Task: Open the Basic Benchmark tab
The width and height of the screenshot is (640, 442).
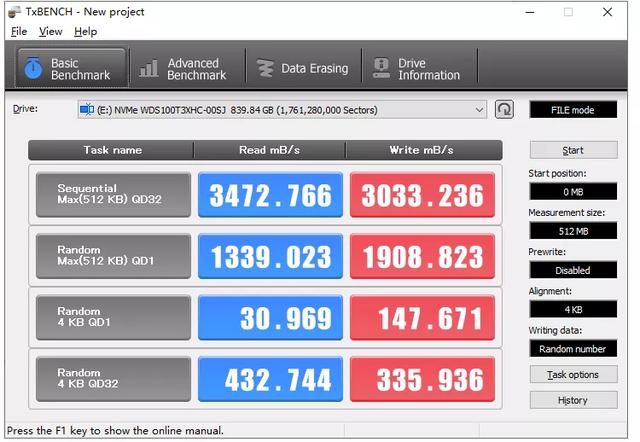Action: (x=71, y=68)
